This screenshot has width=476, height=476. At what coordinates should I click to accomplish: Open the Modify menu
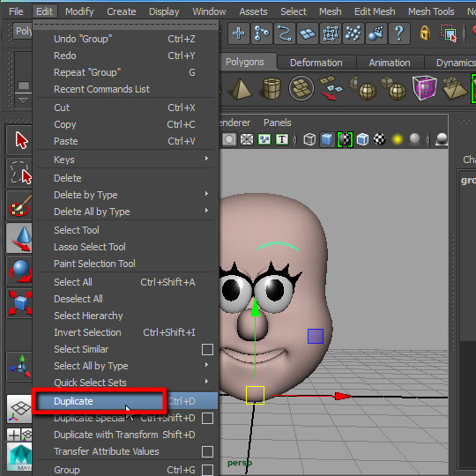pyautogui.click(x=79, y=11)
